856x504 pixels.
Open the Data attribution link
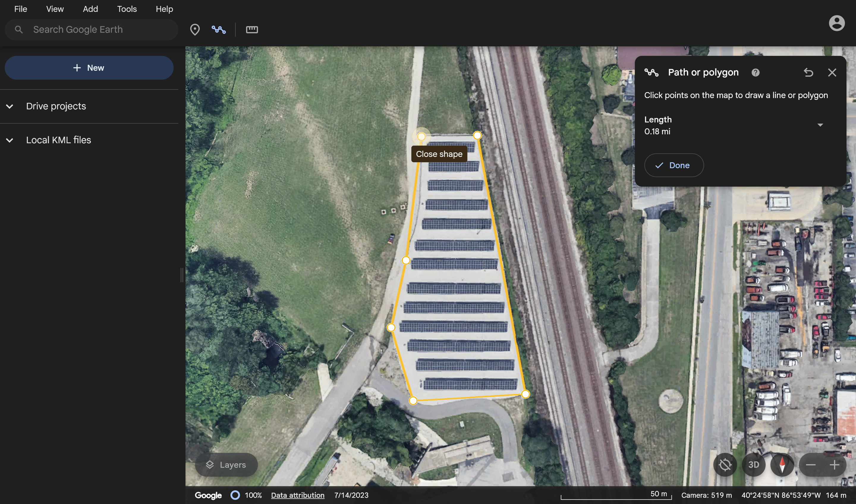pos(298,495)
